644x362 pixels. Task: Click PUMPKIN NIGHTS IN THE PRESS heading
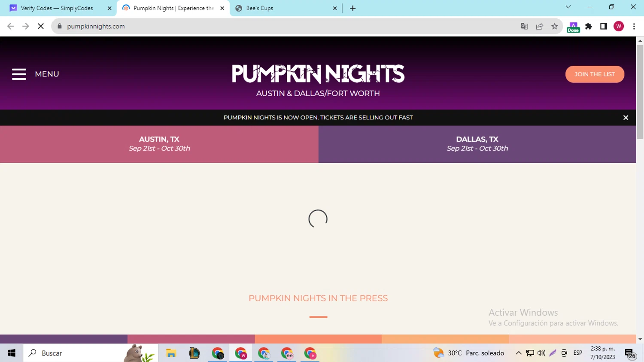point(318,298)
